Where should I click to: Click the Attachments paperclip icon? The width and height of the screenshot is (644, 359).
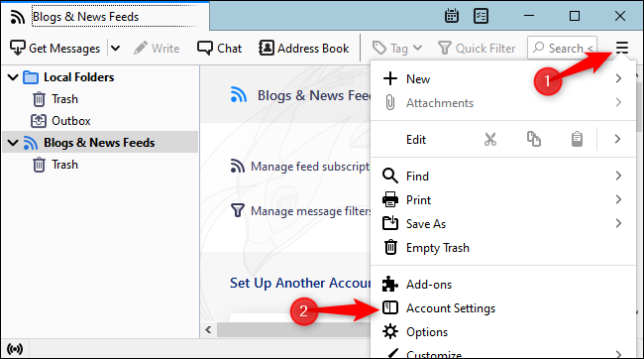(x=390, y=102)
